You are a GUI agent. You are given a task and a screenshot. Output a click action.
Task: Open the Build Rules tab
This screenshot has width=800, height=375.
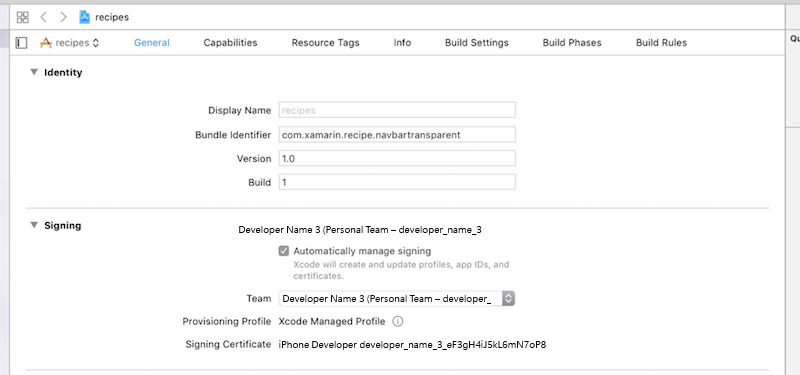click(661, 43)
